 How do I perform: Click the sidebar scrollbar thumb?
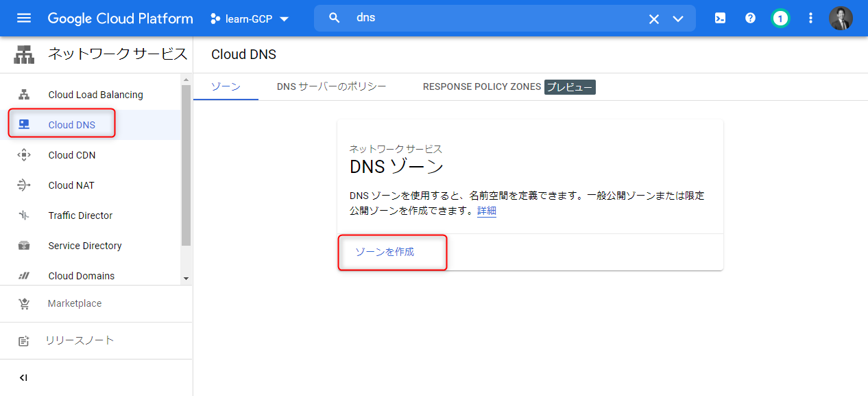coord(186,165)
